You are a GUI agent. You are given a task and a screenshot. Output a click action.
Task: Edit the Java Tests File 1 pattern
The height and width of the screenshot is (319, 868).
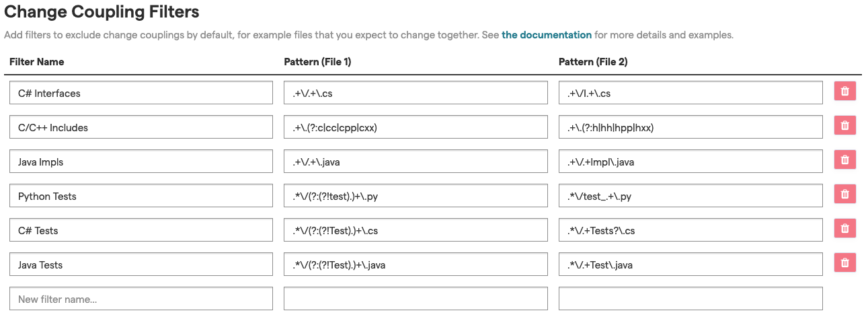pos(416,264)
